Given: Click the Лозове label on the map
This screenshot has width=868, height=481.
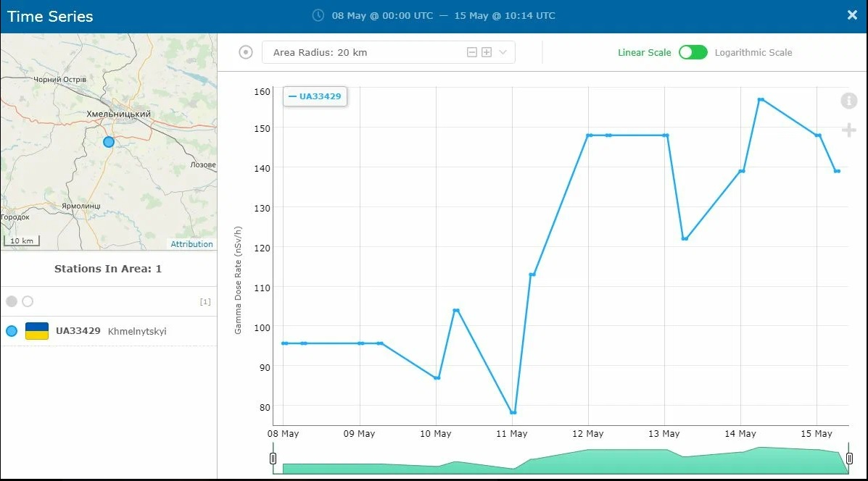Looking at the screenshot, I should [203, 164].
